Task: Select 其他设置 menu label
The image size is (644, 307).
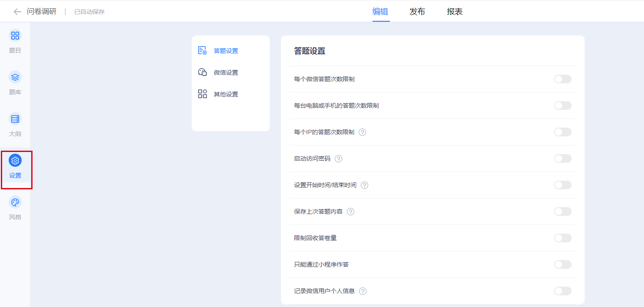Action: click(x=226, y=94)
